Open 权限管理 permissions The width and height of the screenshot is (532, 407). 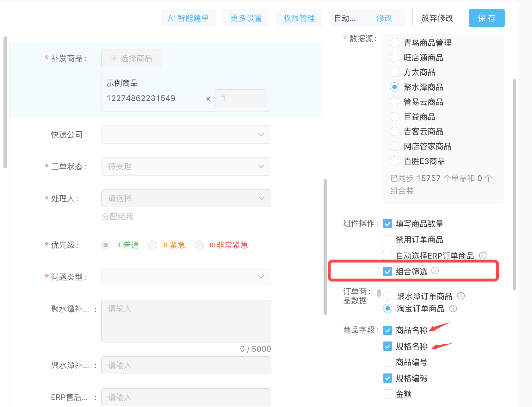[x=299, y=18]
